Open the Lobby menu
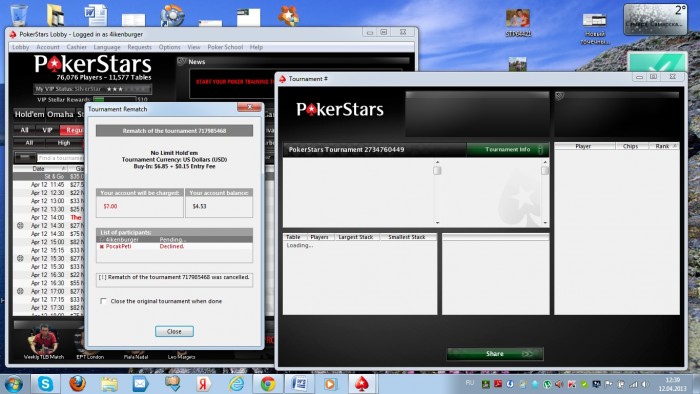The image size is (700, 394). point(21,47)
